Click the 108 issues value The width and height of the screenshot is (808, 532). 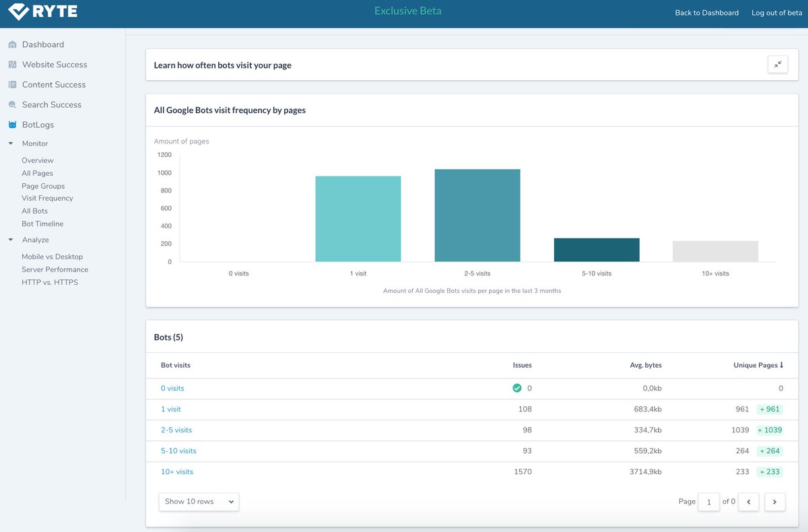525,409
